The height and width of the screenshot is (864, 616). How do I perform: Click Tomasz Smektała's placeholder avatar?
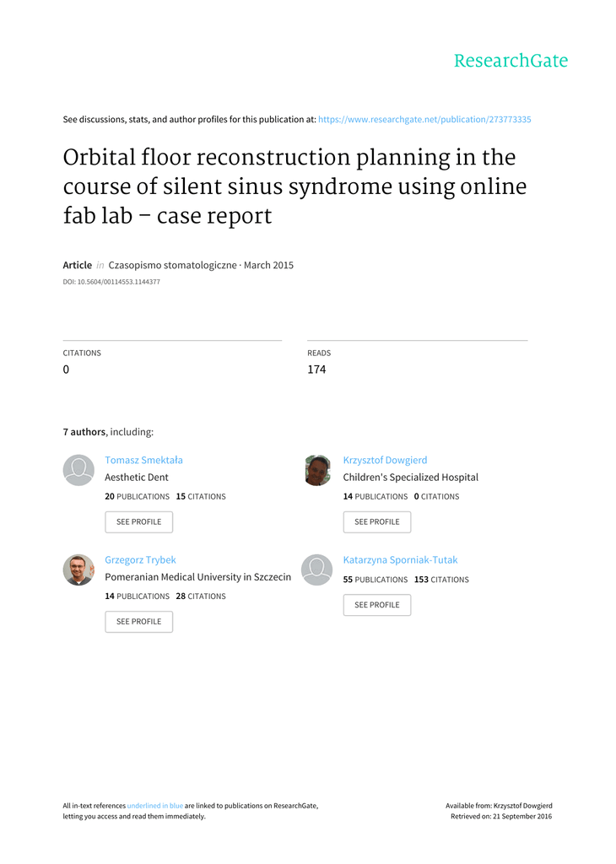coord(78,470)
